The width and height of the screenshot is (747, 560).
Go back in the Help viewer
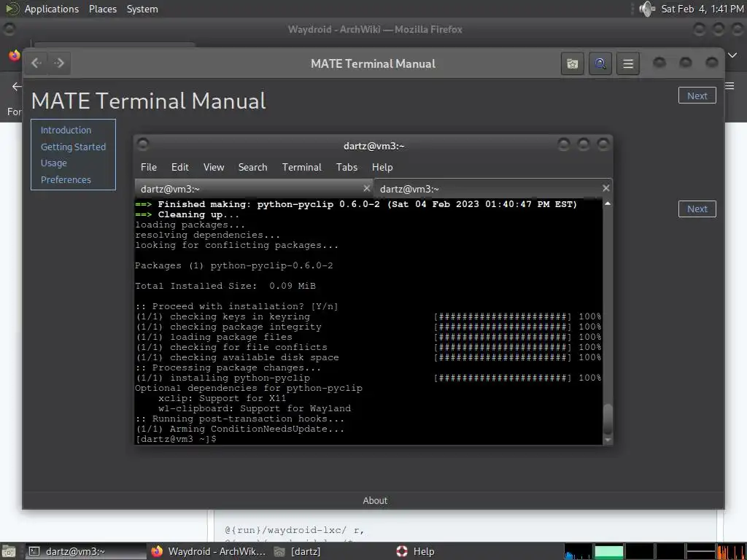(x=36, y=63)
